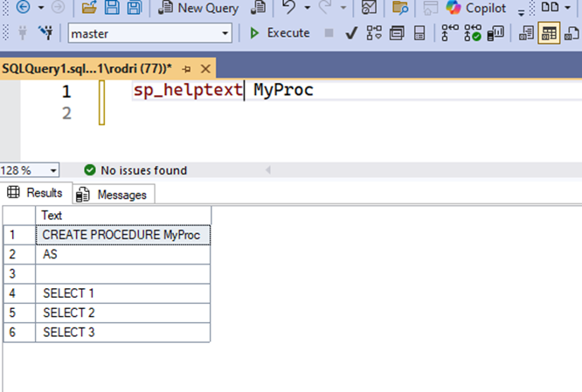Click the Display Estimated Execution Plan icon

tap(374, 33)
